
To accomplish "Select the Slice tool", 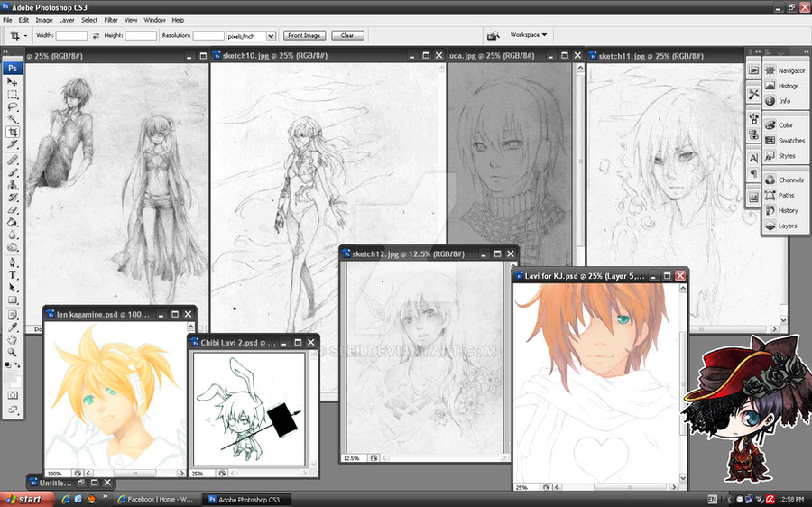I will coord(13,144).
